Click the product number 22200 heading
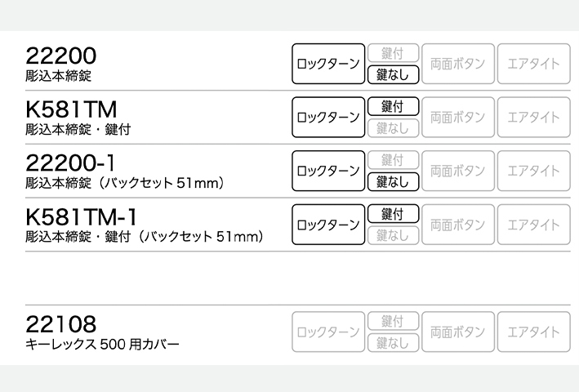The height and width of the screenshot is (392, 579). coord(61,56)
